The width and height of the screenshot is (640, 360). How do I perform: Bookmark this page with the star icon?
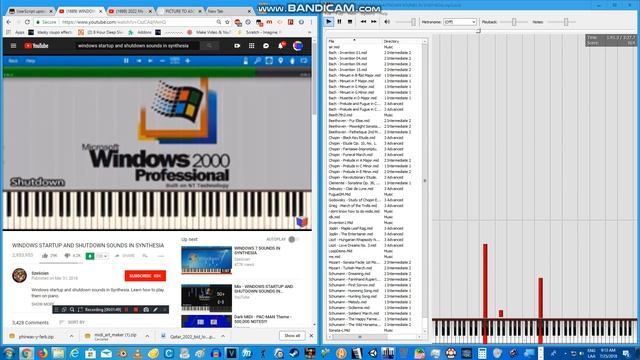(x=227, y=22)
